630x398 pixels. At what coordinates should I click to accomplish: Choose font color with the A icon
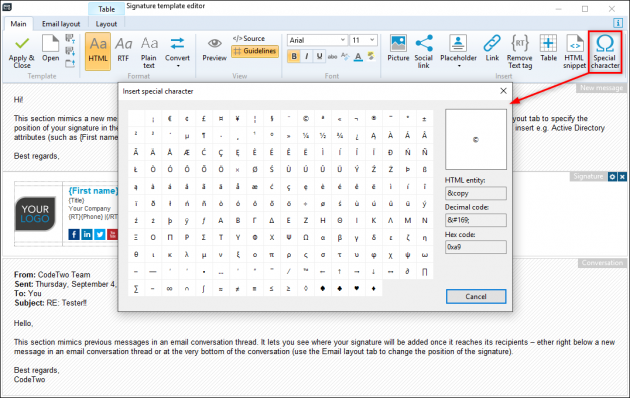coord(358,57)
